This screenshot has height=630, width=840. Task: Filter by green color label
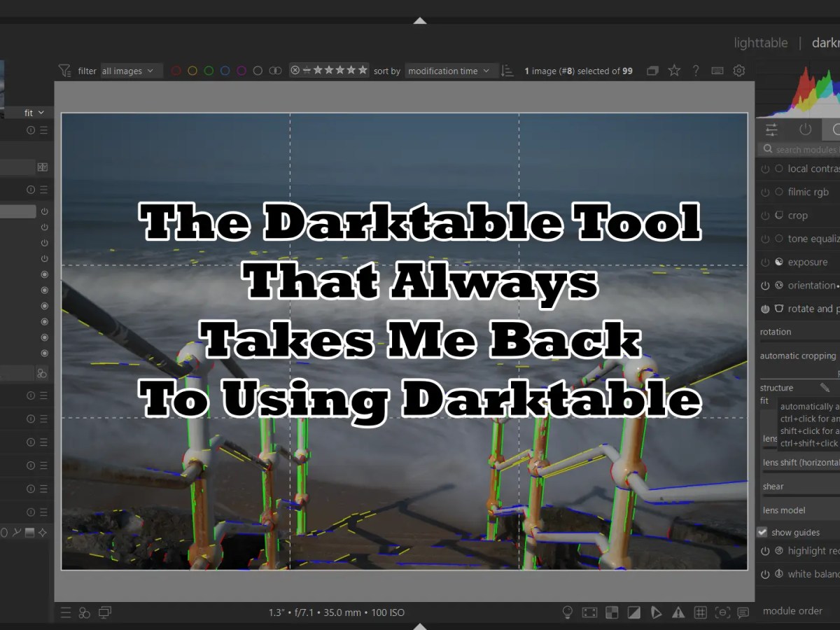pyautogui.click(x=209, y=71)
